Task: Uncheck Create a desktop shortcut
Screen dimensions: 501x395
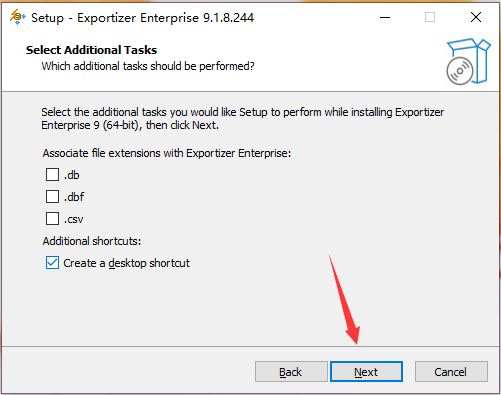Action: pos(52,263)
